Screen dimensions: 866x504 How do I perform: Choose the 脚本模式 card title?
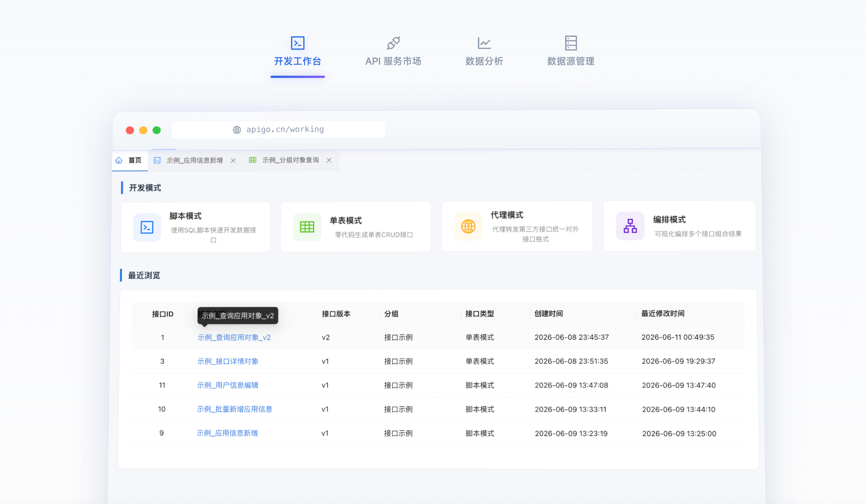pyautogui.click(x=185, y=216)
